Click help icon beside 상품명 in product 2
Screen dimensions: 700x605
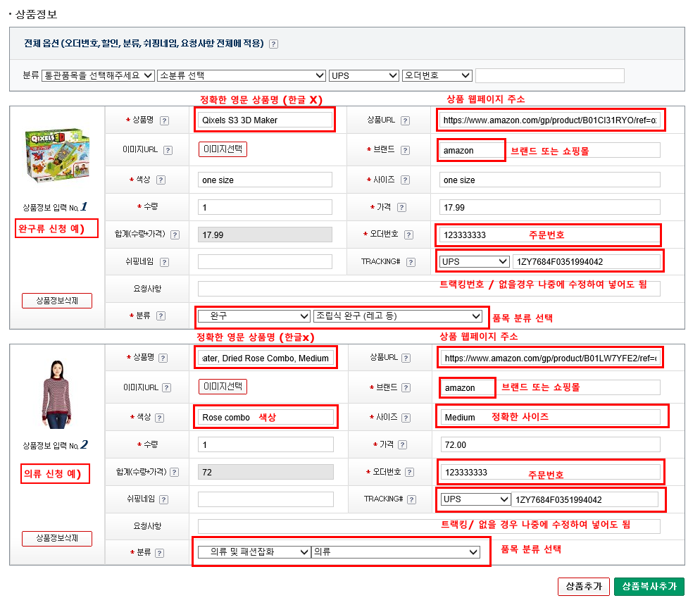pyautogui.click(x=163, y=358)
